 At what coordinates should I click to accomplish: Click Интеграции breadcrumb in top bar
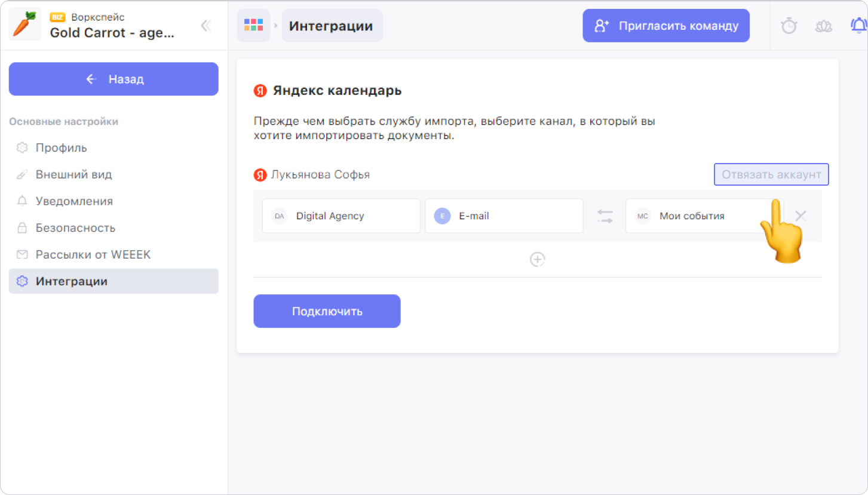[332, 26]
